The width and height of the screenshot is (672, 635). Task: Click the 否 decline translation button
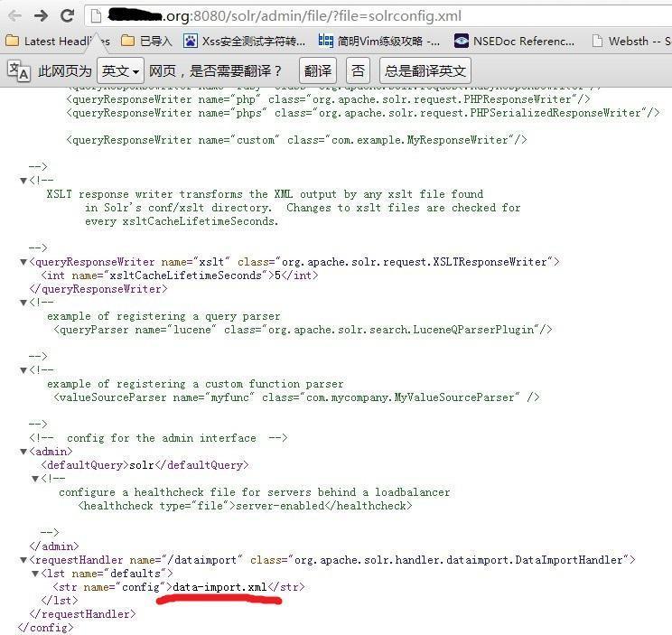pyautogui.click(x=358, y=70)
